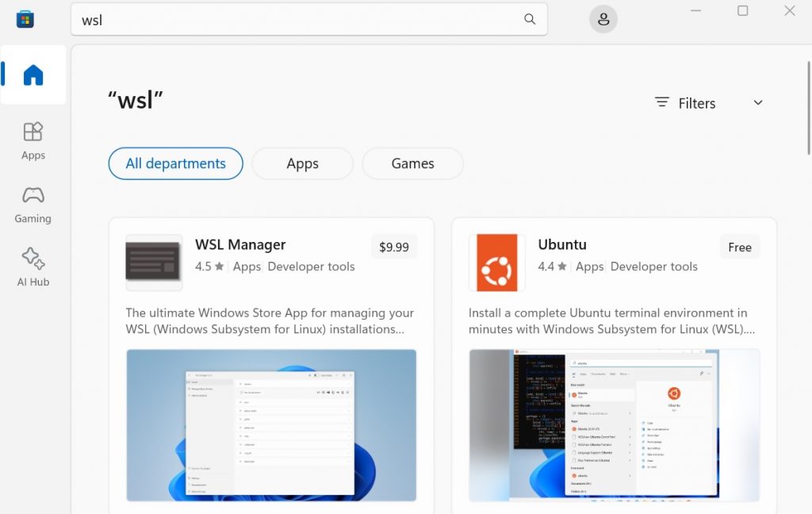The height and width of the screenshot is (514, 812).
Task: Open the Apps section in sidebar
Action: pos(33,140)
